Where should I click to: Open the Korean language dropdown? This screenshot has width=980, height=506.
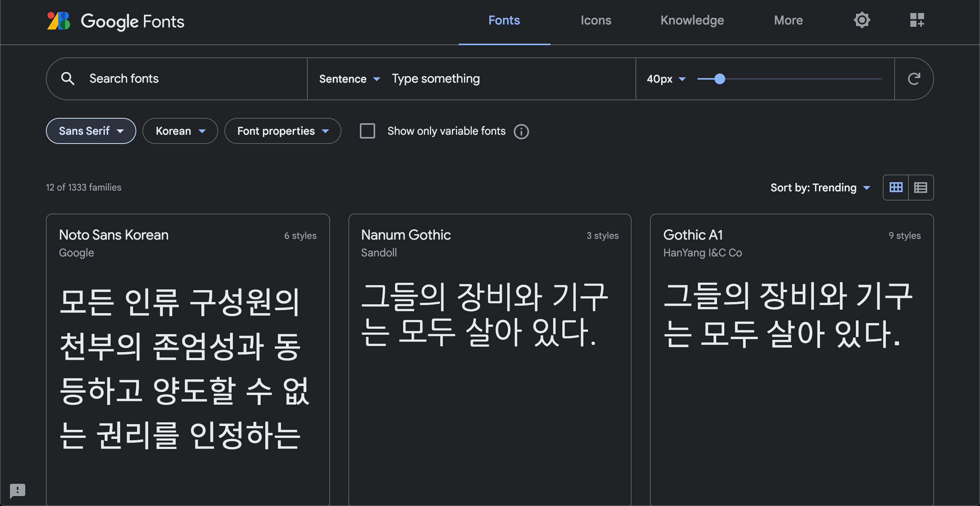[x=180, y=131]
